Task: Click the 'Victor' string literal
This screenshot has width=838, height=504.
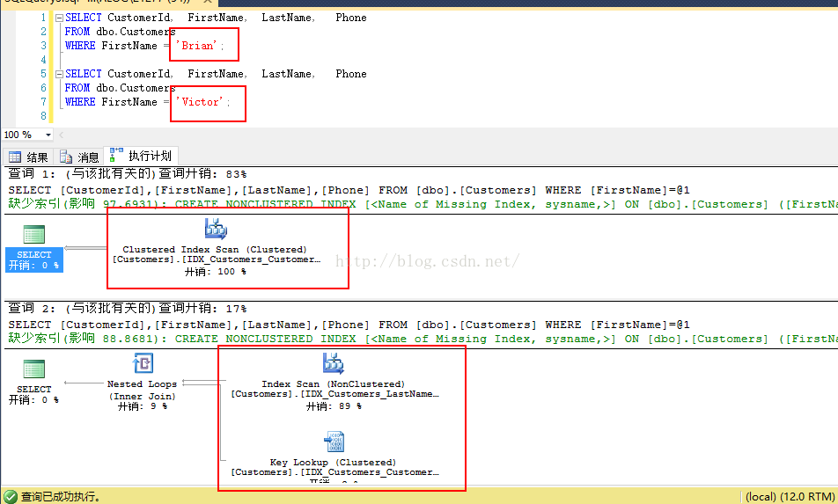Action: tap(199, 101)
